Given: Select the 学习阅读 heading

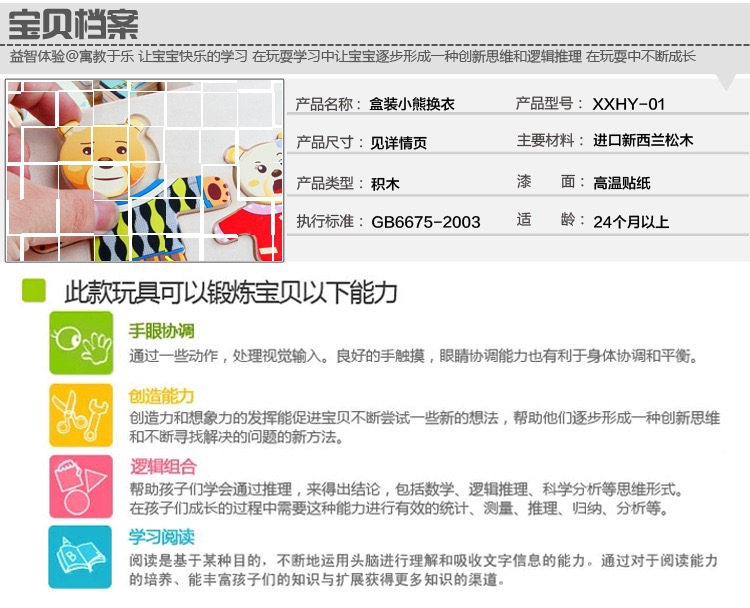Looking at the screenshot, I should (x=162, y=537).
